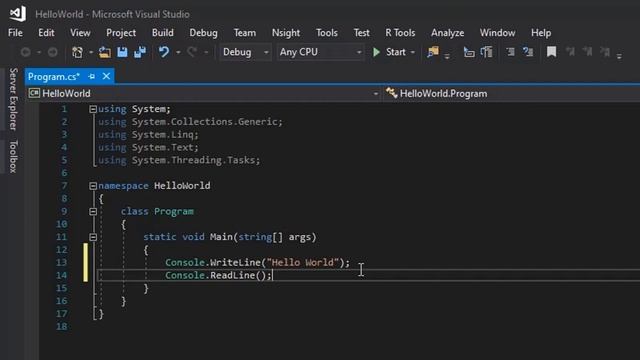Click line number 18 in the margin
Screen dimensions: 640x360
tap(62, 327)
